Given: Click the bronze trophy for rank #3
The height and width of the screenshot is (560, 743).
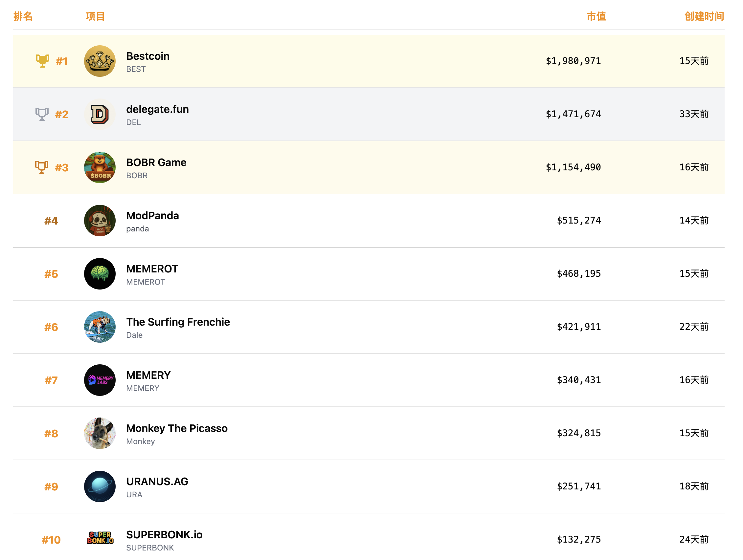Looking at the screenshot, I should coord(42,167).
